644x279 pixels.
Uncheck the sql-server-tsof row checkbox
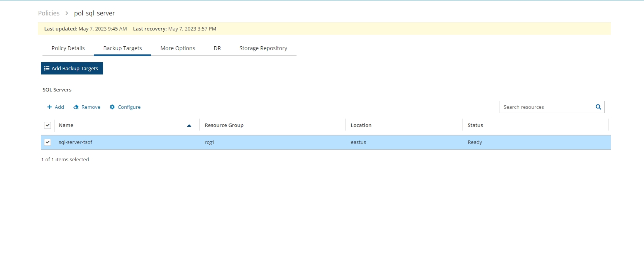point(47,142)
